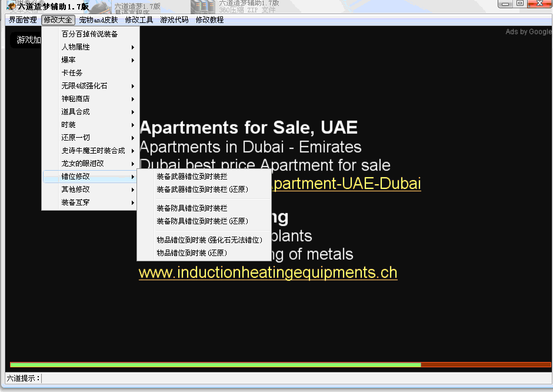
Task: Minimize the 六道造梦辅助 window
Action: [x=505, y=4]
